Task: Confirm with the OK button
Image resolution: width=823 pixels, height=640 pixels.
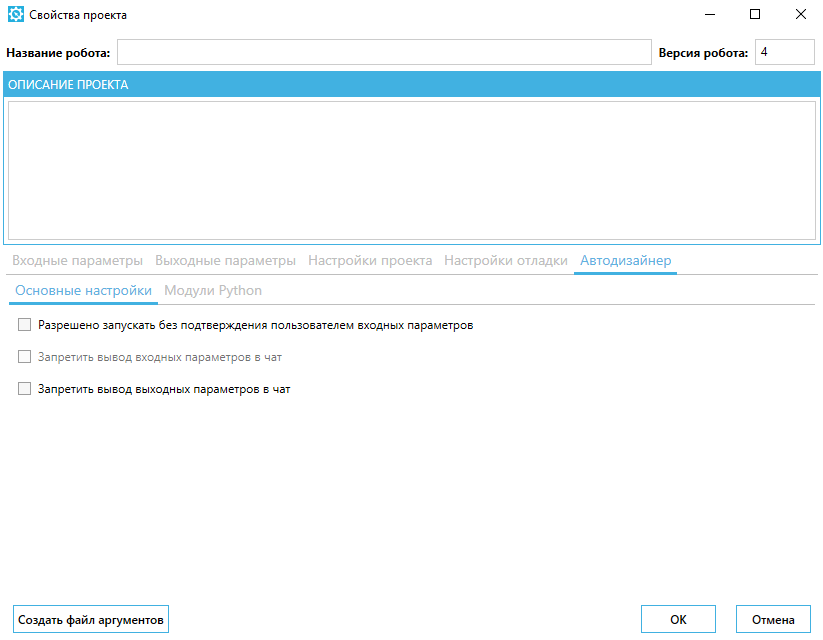Action: pyautogui.click(x=678, y=620)
